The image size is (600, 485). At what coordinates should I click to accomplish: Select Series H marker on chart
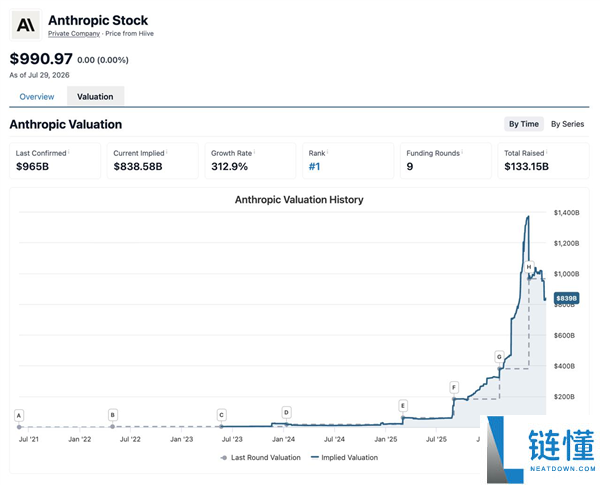point(529,267)
